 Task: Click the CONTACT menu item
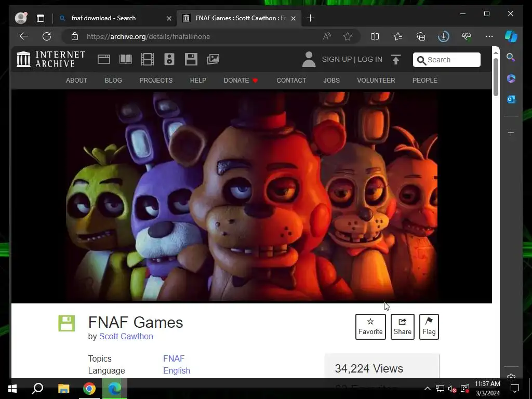tap(291, 81)
